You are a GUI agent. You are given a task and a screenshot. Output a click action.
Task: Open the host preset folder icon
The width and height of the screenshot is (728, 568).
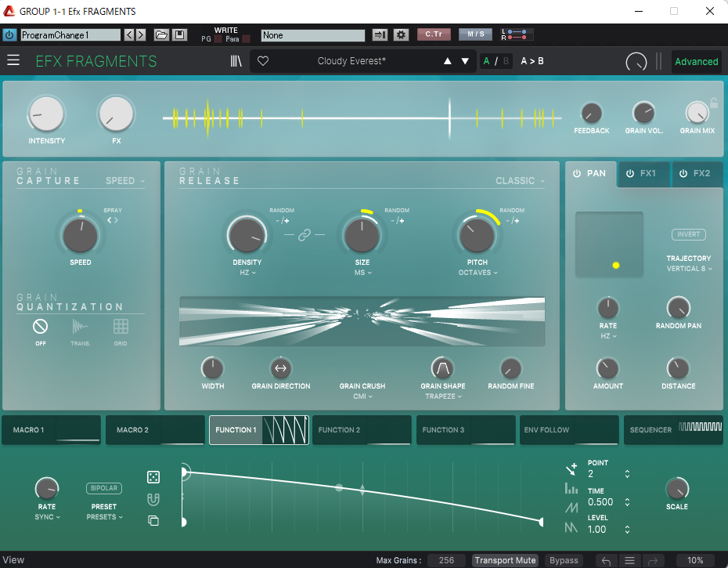click(161, 34)
